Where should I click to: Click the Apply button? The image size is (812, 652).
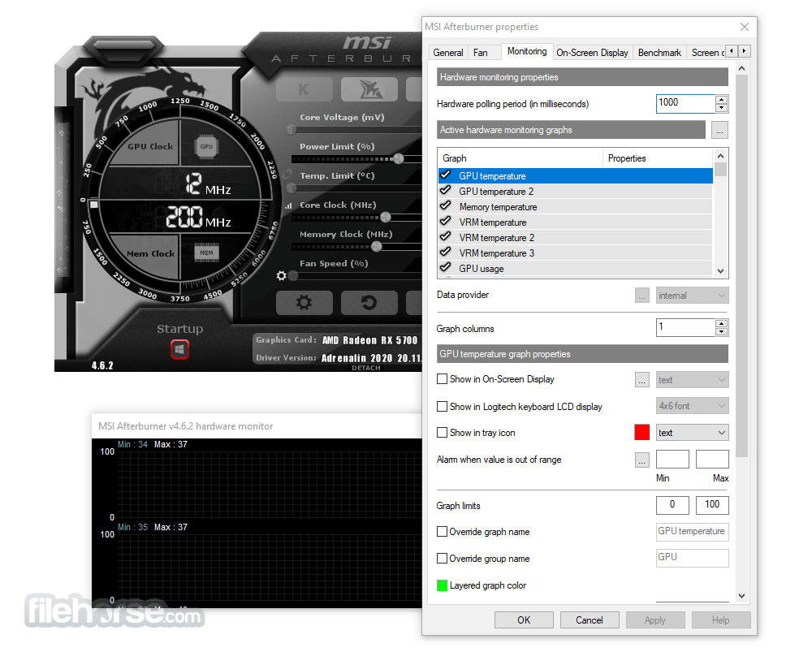pyautogui.click(x=655, y=620)
